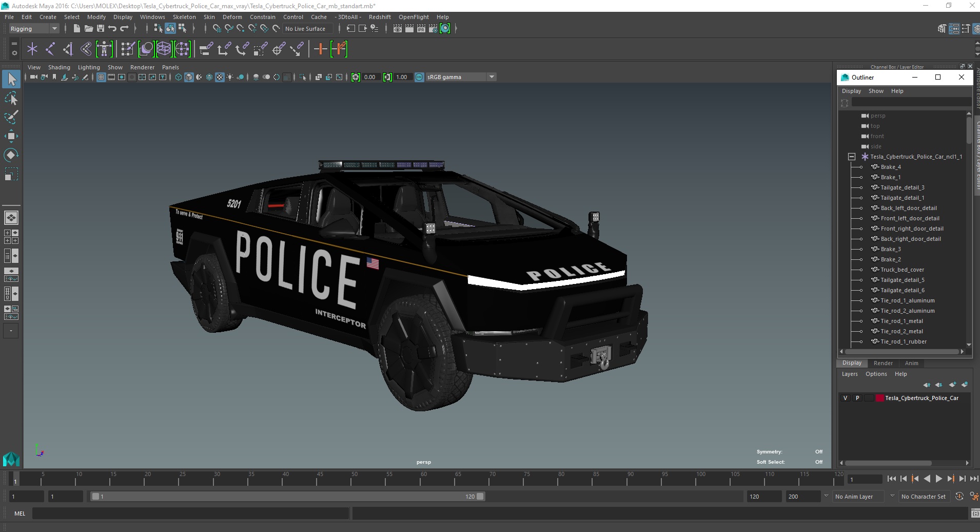Open the layer editor Options menu
Screen dimensions: 980x532
click(876, 374)
